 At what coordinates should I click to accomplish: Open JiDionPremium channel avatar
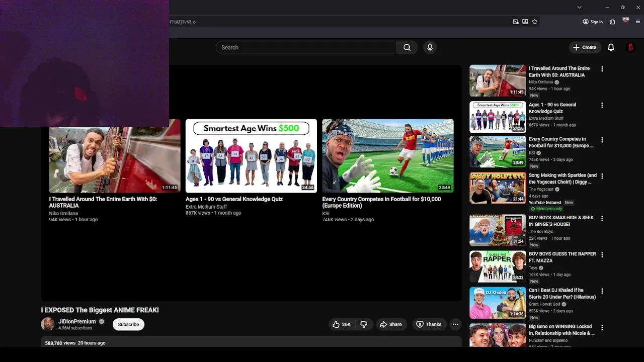point(48,324)
